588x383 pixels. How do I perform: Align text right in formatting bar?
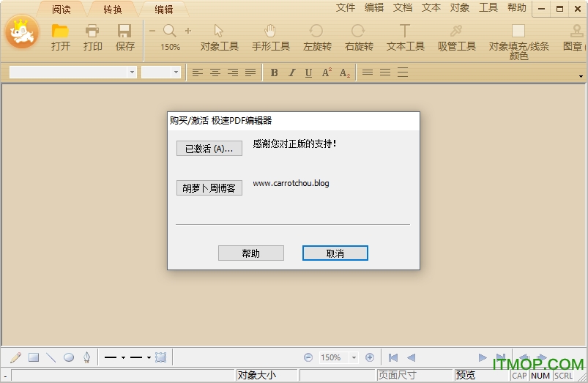coord(233,72)
